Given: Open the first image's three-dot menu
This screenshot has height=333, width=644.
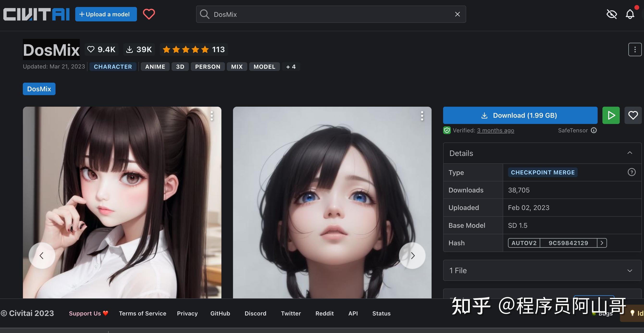Looking at the screenshot, I should tap(212, 116).
